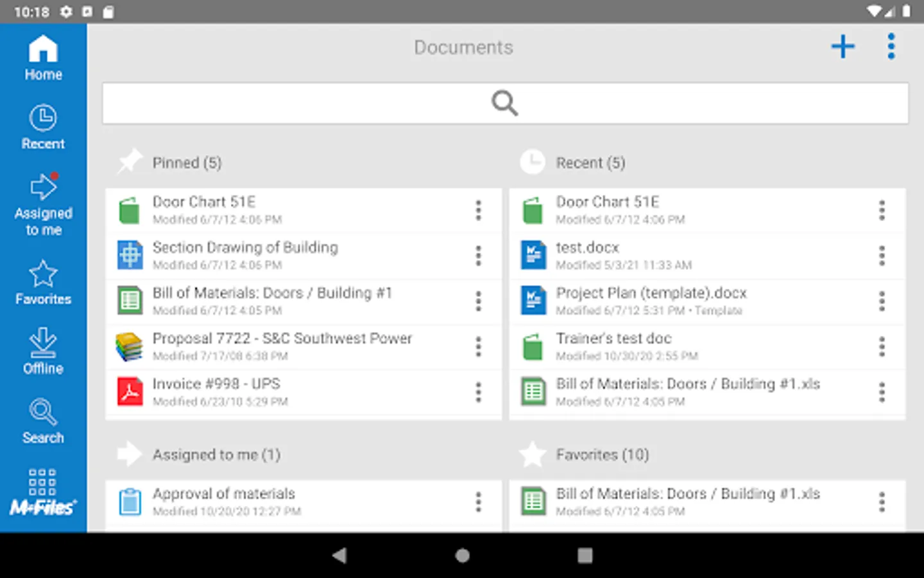
Task: Tap the Word icon of test.docx
Action: [533, 256]
